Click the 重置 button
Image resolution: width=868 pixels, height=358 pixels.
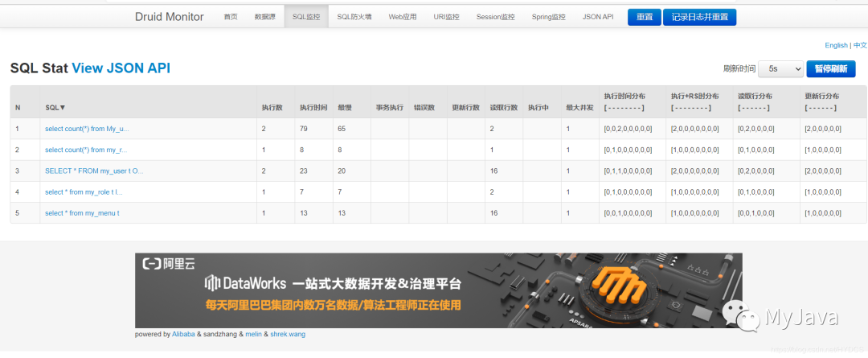click(645, 17)
